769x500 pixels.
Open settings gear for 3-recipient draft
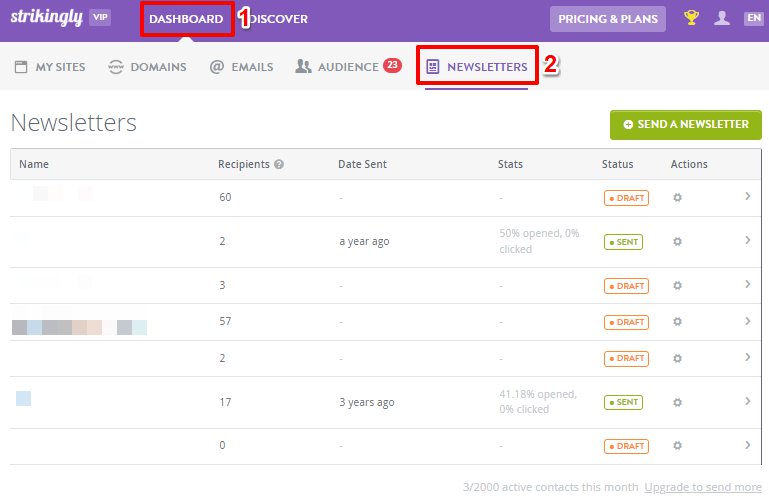[x=677, y=285]
